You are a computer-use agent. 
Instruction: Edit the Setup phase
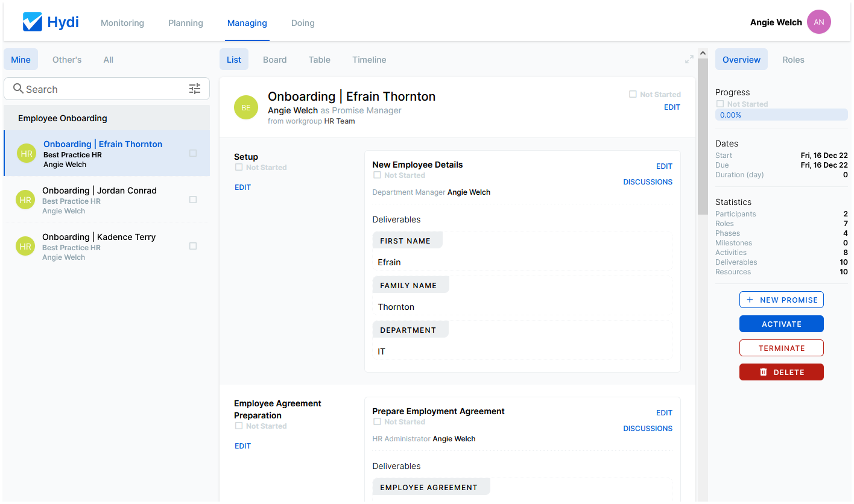pos(242,187)
